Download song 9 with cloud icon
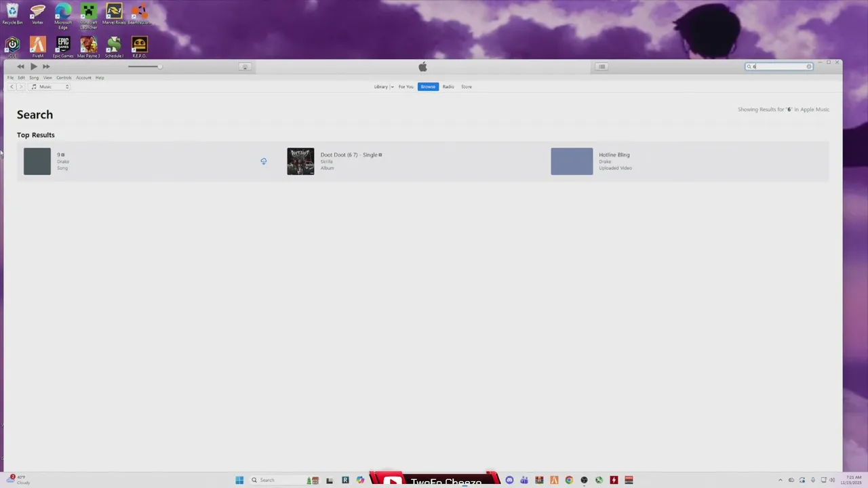Screen dimensions: 868x488 pos(264,161)
